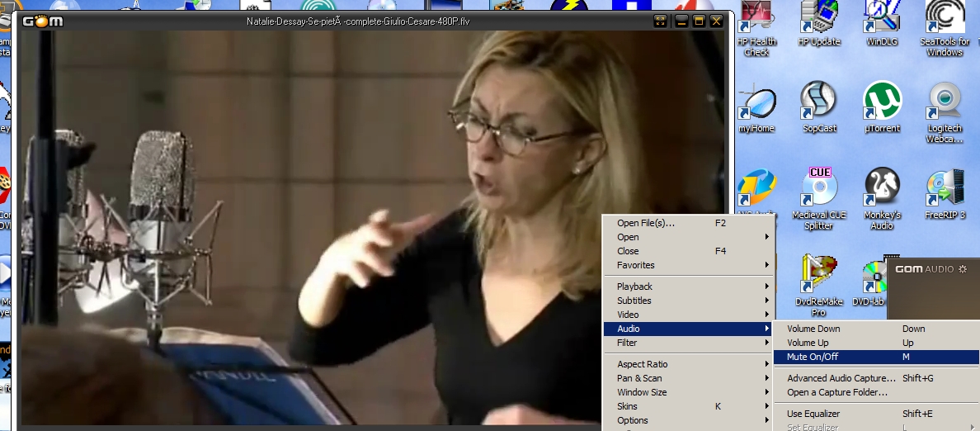980x431 pixels.
Task: Expand the Filter submenu
Action: 688,343
